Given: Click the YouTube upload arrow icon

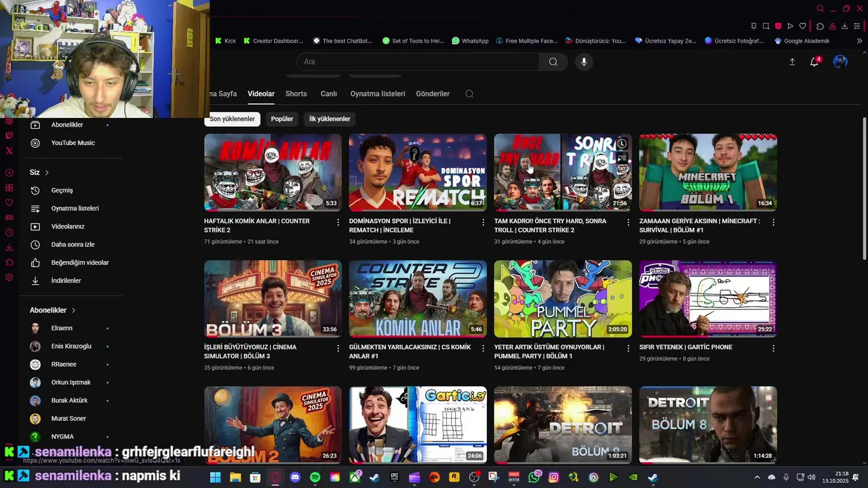Looking at the screenshot, I should pos(792,62).
